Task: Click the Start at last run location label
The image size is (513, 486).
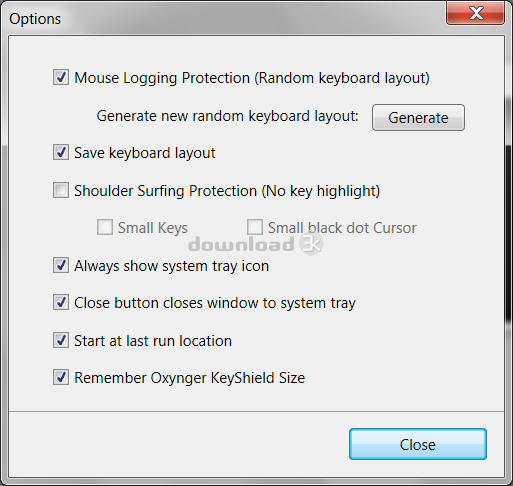Action: pyautogui.click(x=153, y=341)
